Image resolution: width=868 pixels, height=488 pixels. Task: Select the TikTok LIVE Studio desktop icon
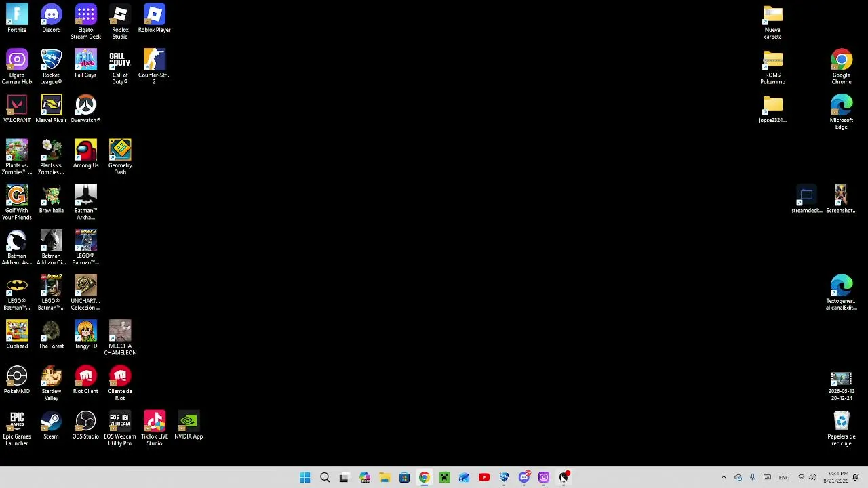click(x=154, y=428)
